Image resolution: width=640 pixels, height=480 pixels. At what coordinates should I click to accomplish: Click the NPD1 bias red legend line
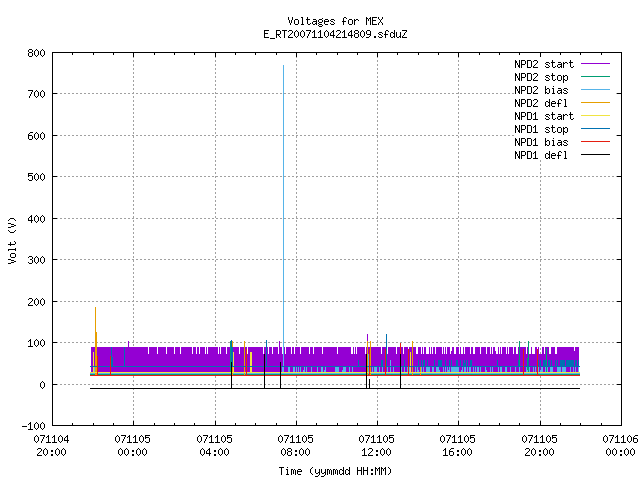595,142
